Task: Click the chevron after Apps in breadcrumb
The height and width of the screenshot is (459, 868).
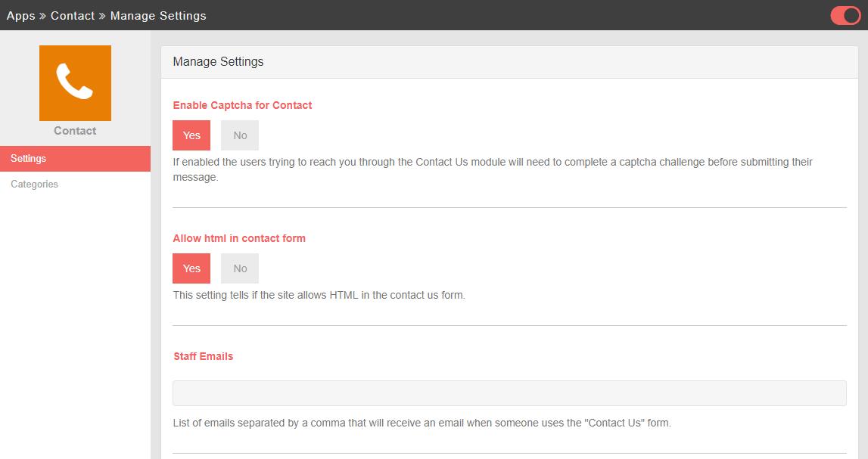Action: [x=43, y=16]
